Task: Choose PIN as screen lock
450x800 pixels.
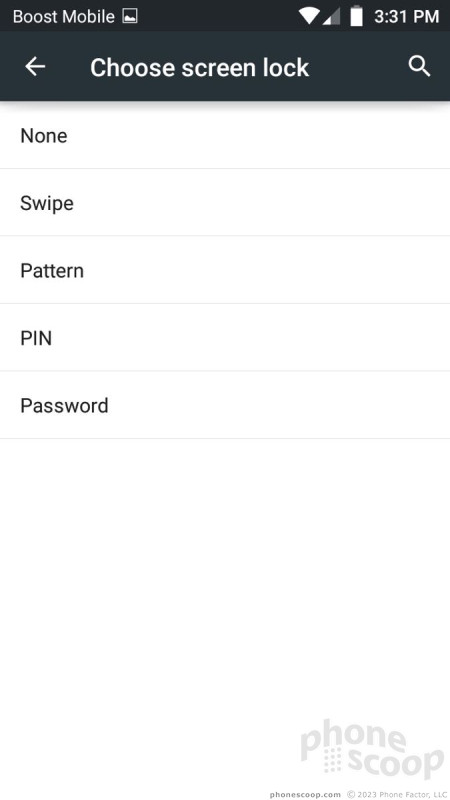Action: click(225, 337)
